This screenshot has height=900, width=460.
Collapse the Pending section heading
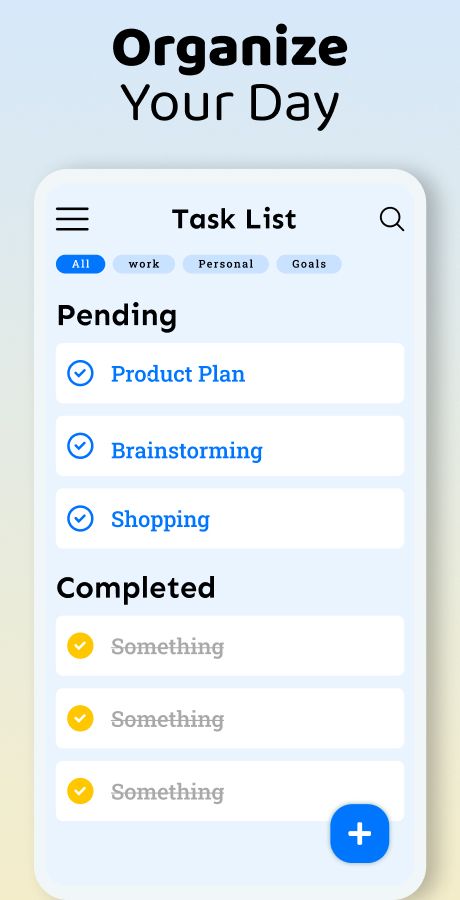tap(117, 317)
